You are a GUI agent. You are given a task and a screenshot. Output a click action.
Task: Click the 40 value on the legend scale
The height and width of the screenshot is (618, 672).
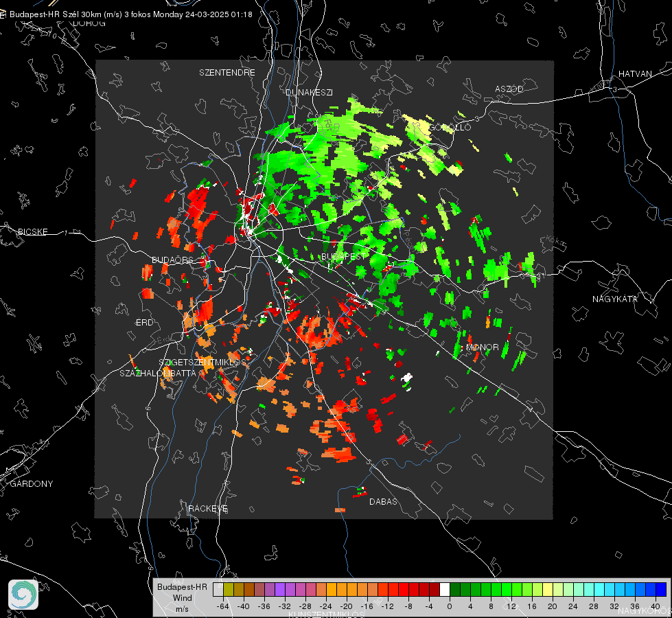coord(656,606)
